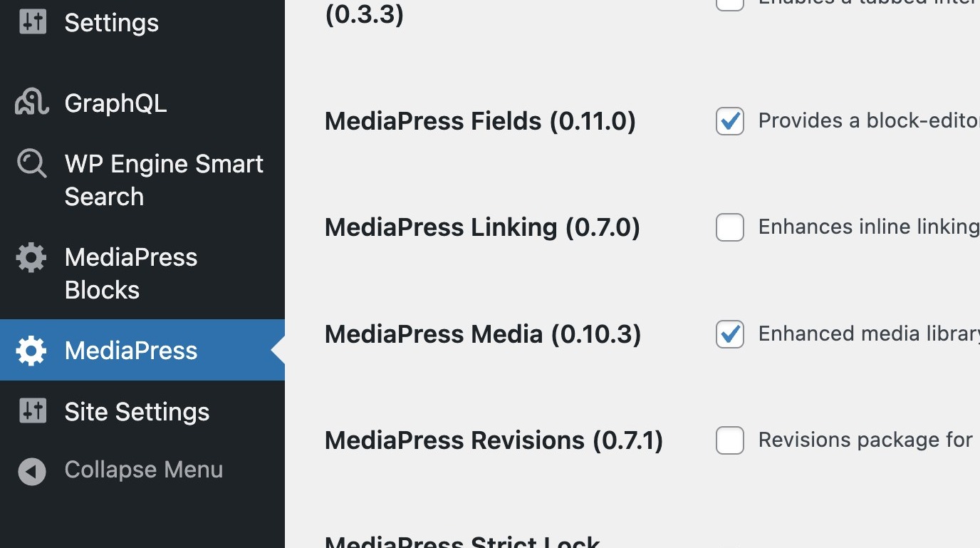Click the Site Settings sliders icon
Image resolution: width=980 pixels, height=548 pixels.
click(x=32, y=411)
